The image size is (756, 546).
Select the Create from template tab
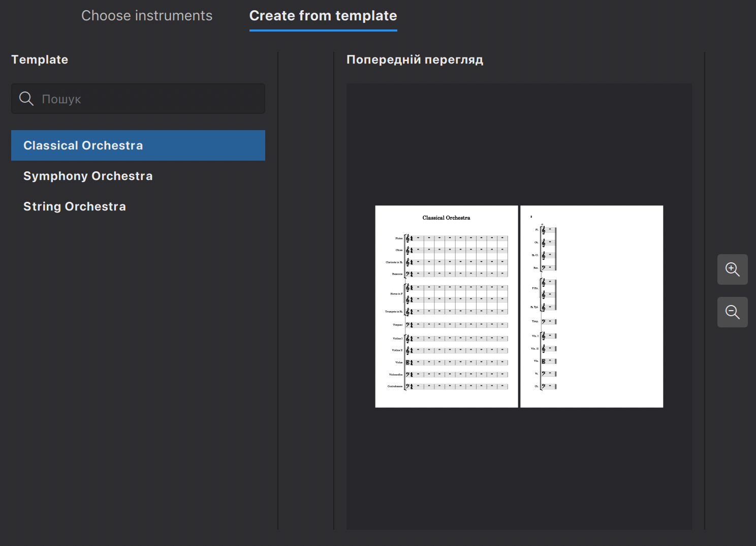[x=323, y=15]
